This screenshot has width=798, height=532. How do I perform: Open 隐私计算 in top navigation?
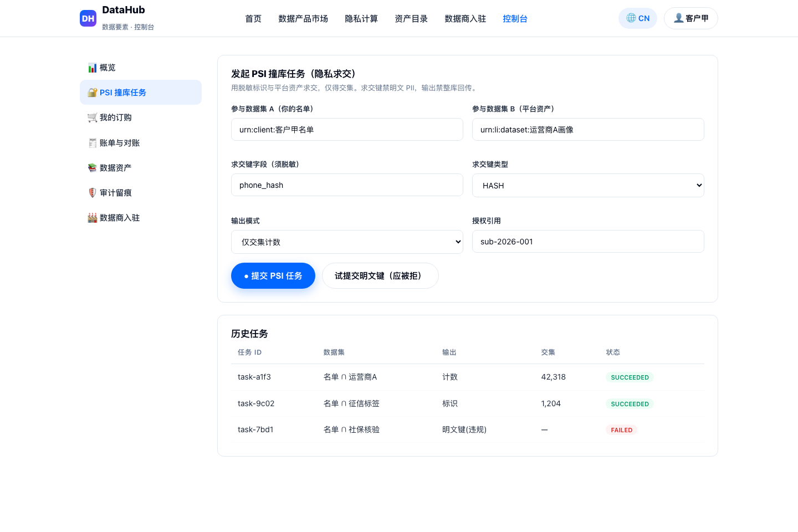[361, 19]
